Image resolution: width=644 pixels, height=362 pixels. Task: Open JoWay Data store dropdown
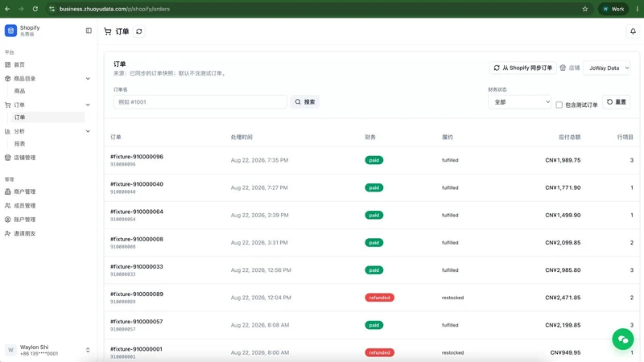[x=607, y=68]
